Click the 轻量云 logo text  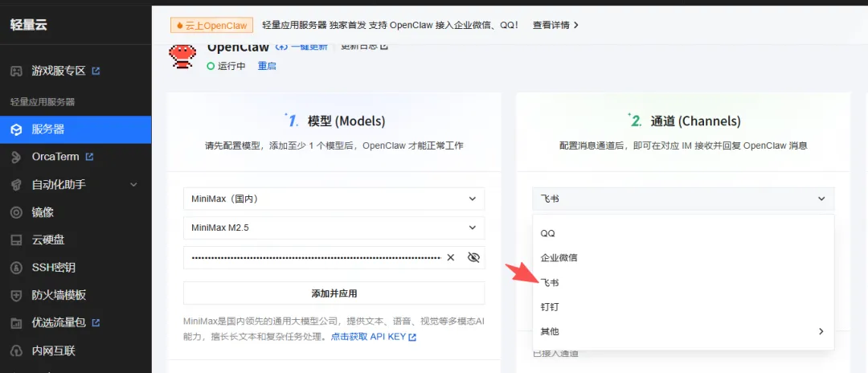point(30,24)
